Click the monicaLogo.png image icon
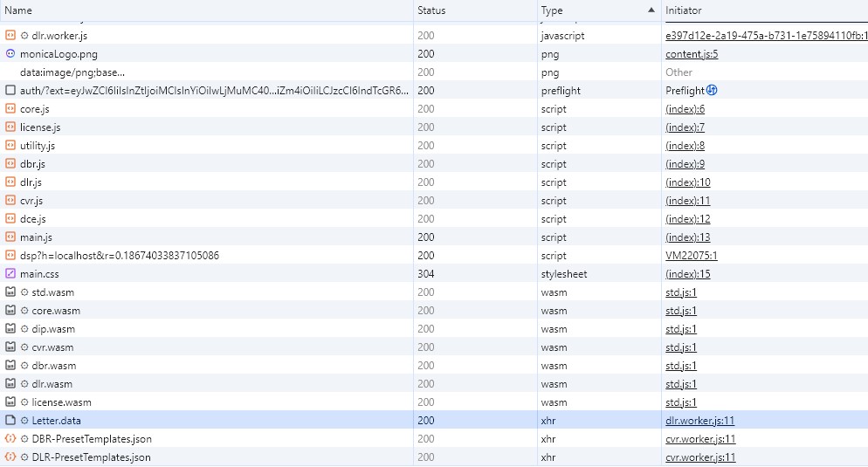The image size is (868, 467). point(10,54)
